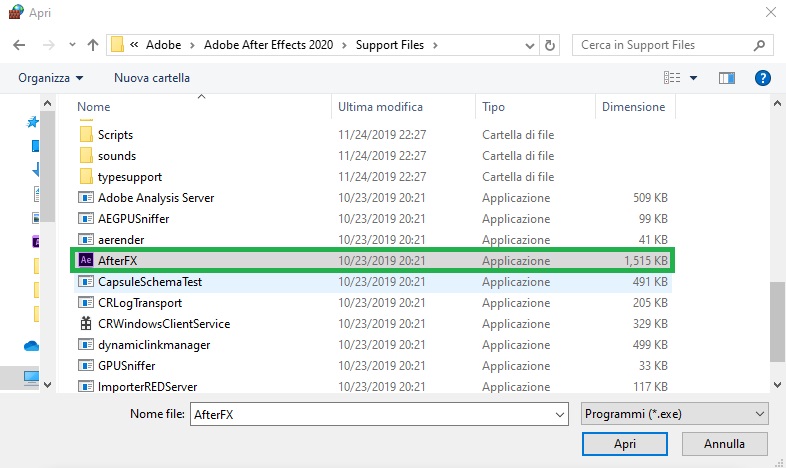Select This PC monitor icon in sidebar
The height and width of the screenshot is (468, 786).
31,377
